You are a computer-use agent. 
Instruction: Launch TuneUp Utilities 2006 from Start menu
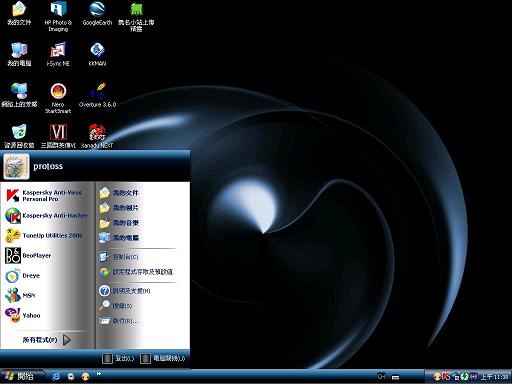coord(44,235)
